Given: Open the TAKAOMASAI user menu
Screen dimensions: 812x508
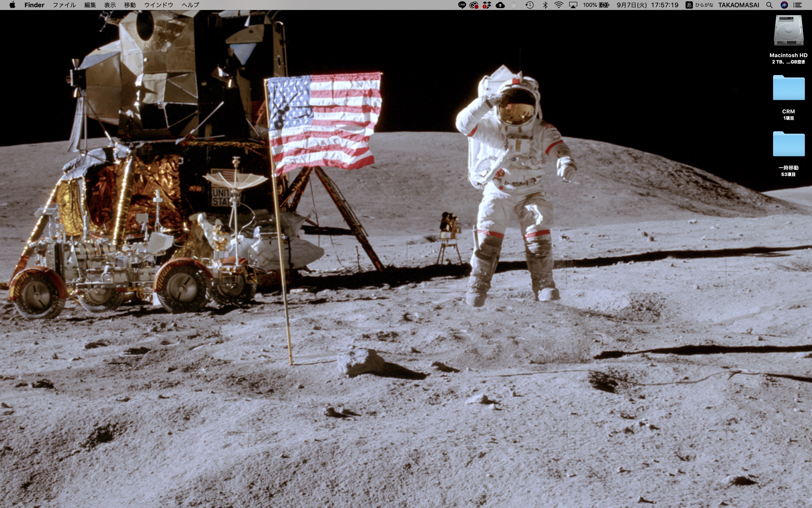Looking at the screenshot, I should click(739, 5).
